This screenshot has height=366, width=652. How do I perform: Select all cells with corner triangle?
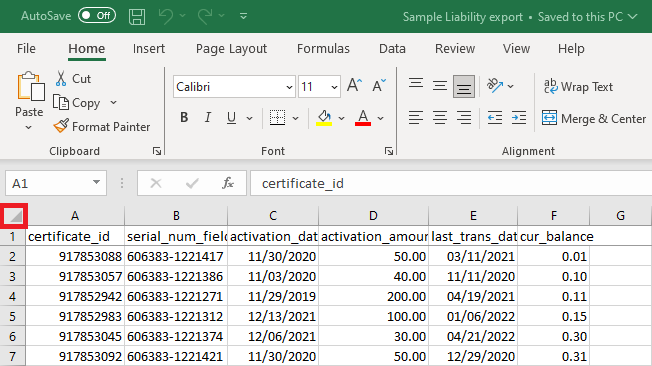15,216
